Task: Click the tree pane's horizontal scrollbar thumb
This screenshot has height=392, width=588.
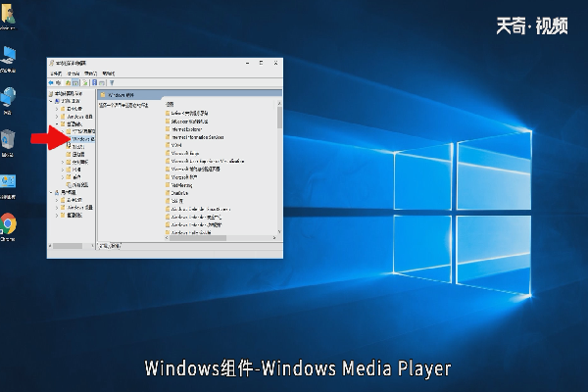Action: 68,246
